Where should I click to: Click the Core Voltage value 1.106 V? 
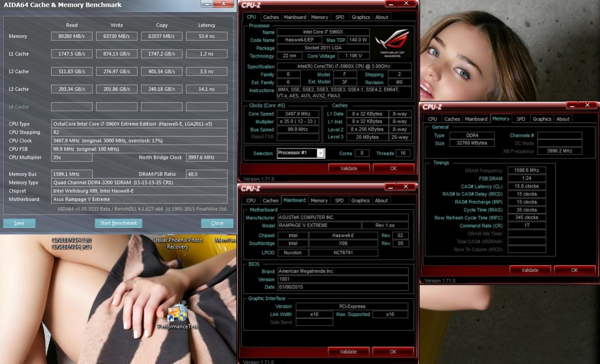(x=354, y=56)
